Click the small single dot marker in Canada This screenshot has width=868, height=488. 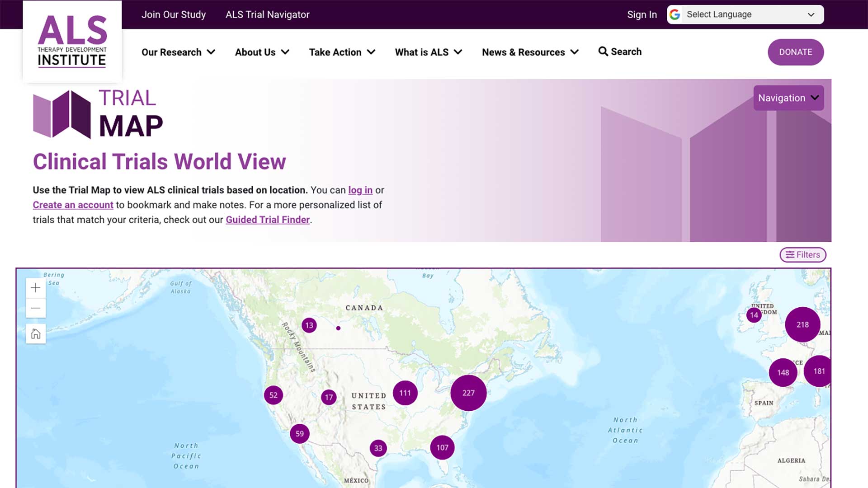pyautogui.click(x=338, y=328)
